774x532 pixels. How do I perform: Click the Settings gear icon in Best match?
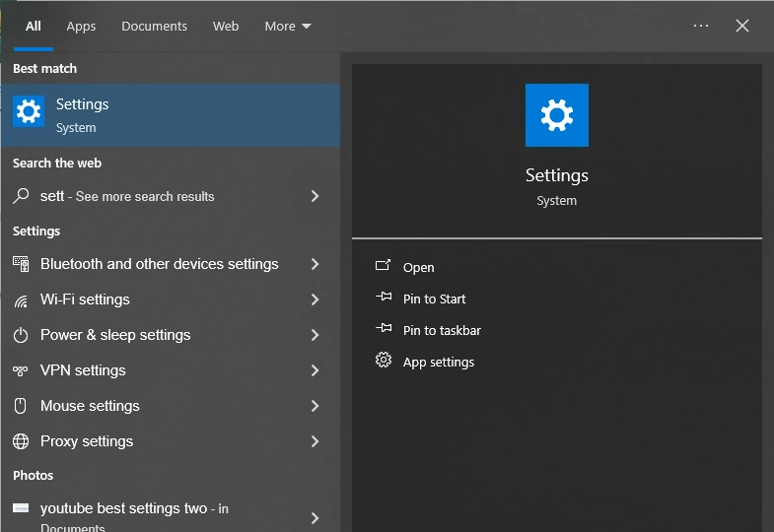pos(29,111)
